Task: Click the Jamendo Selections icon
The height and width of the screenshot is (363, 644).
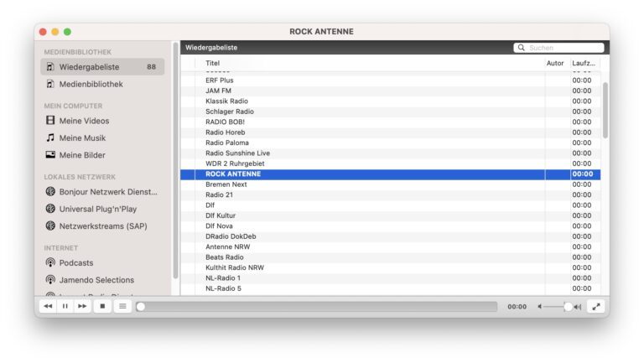Action: click(x=50, y=280)
